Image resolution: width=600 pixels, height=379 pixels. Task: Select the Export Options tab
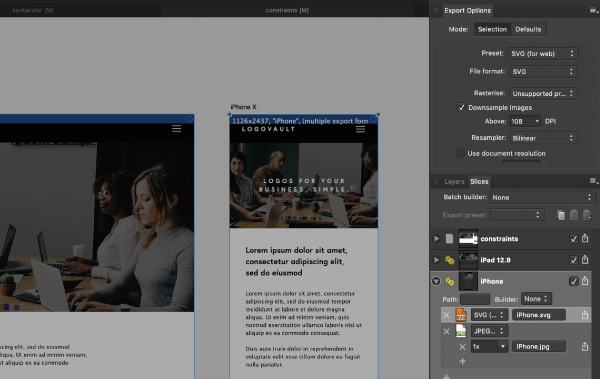(468, 11)
